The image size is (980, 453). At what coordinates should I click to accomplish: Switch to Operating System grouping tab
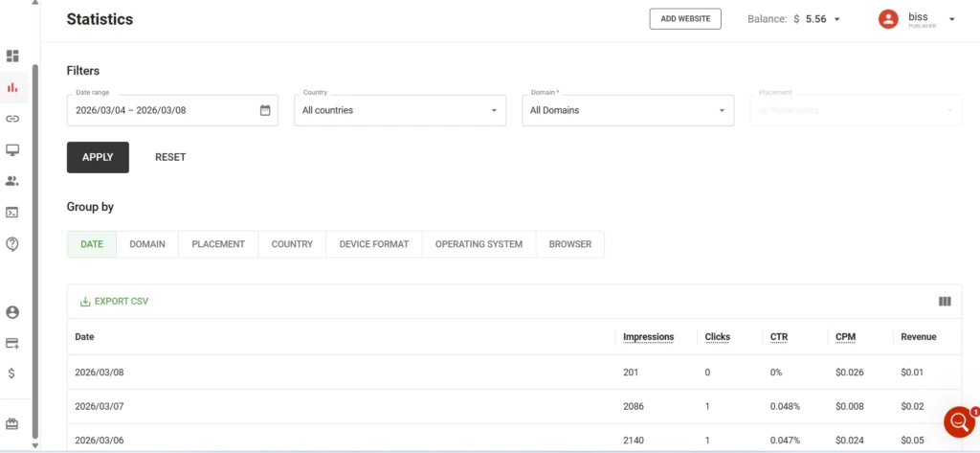coord(479,244)
